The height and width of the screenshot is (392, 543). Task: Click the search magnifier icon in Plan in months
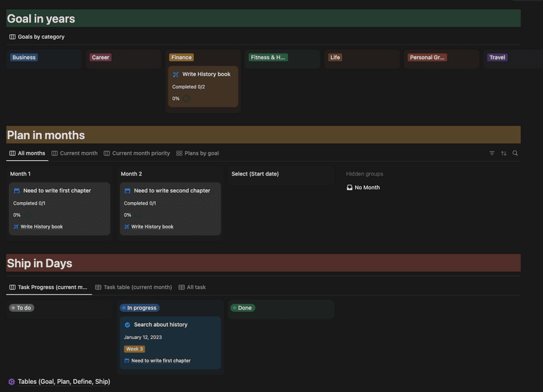[x=515, y=153]
